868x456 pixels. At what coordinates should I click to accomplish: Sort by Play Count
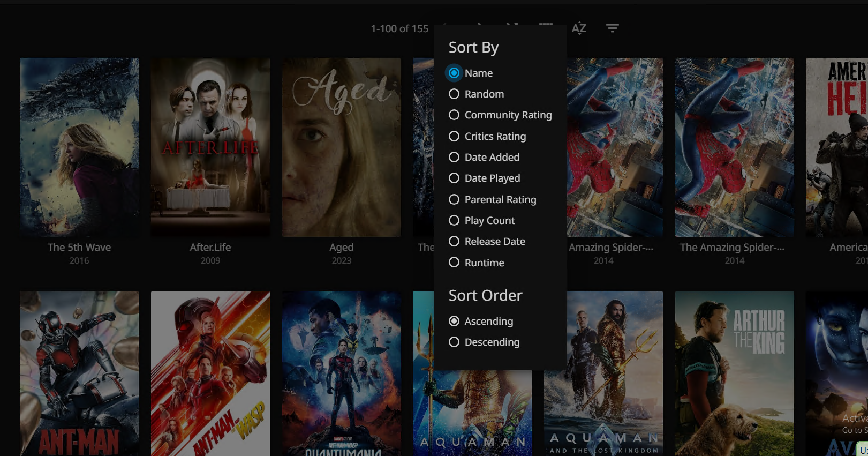coord(454,220)
